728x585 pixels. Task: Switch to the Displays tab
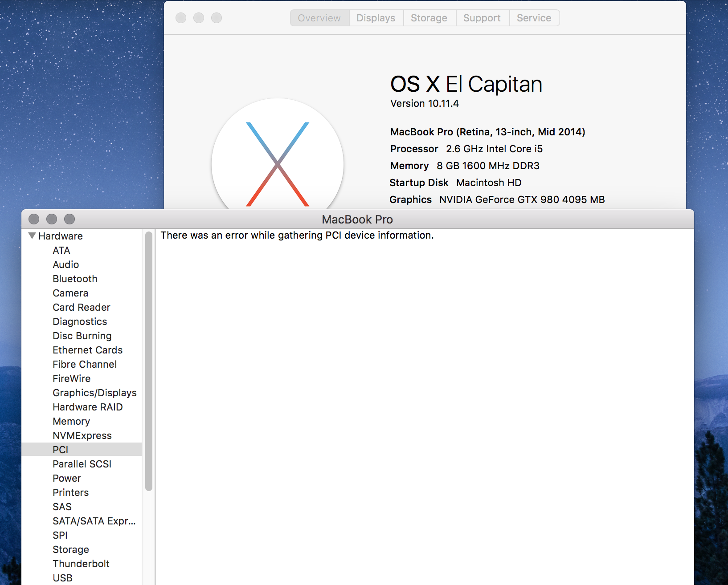coord(376,18)
